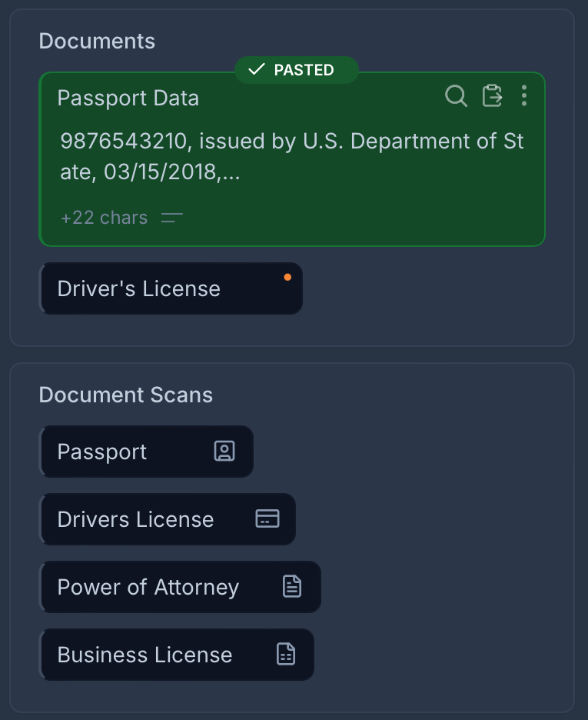588x720 pixels.
Task: Expand the +22 chars hidden text
Action: pyautogui.click(x=104, y=218)
